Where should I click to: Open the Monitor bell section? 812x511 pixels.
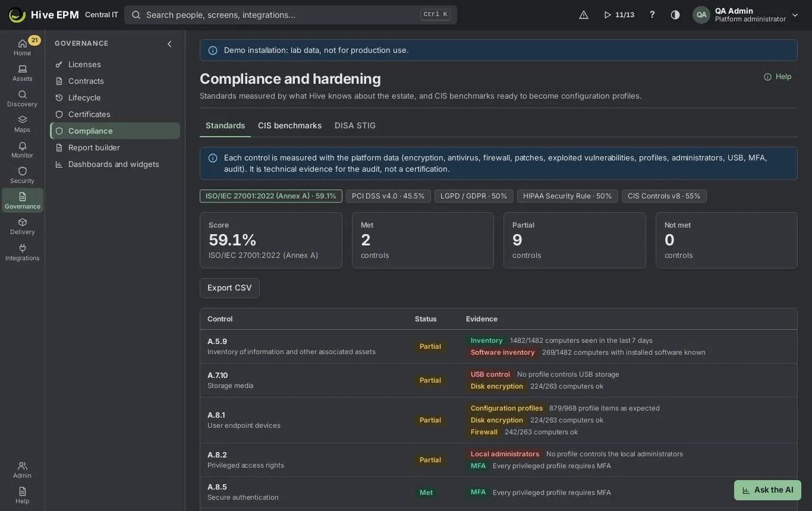(22, 150)
